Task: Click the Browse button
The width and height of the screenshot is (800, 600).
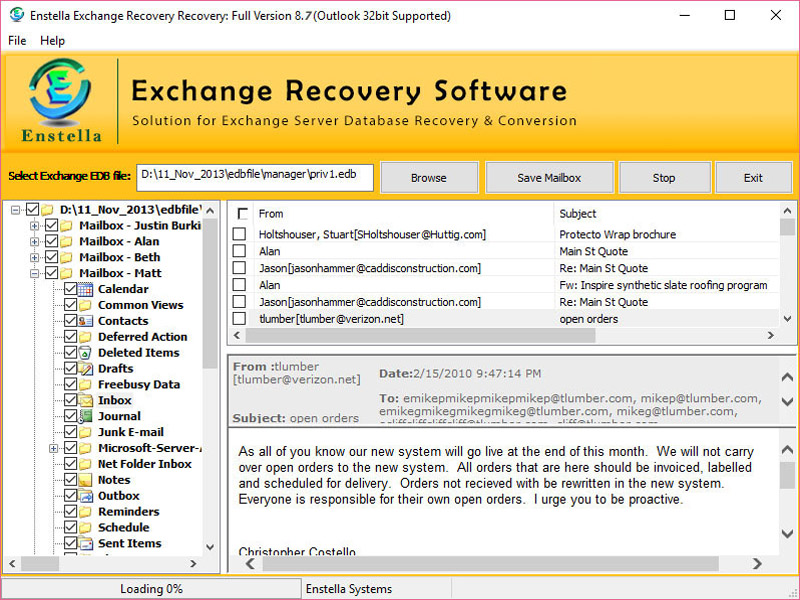Action: [429, 177]
